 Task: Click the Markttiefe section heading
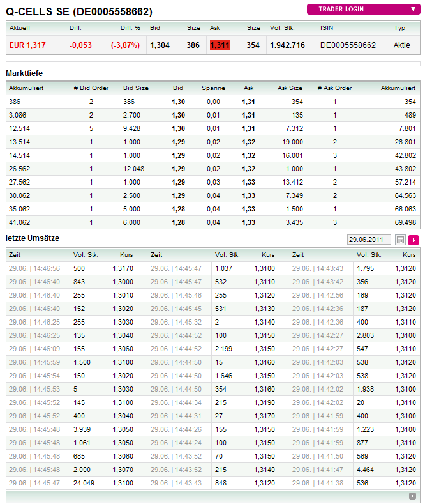(x=24, y=73)
